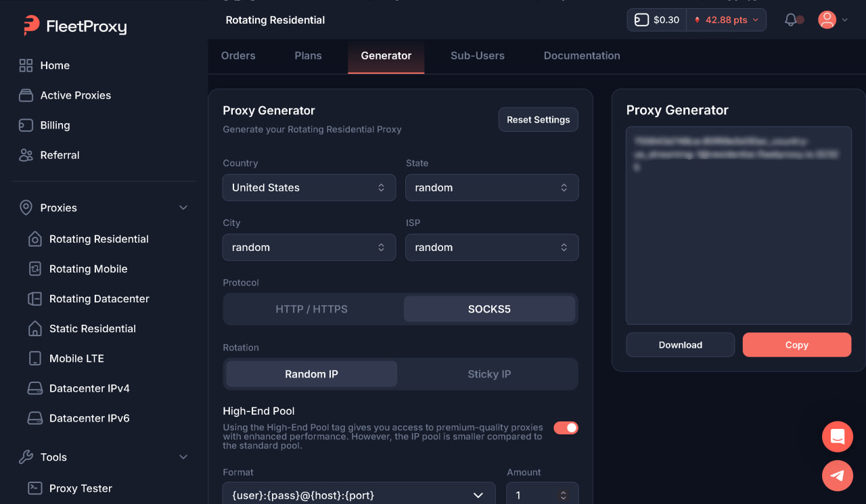Click the Reset Settings button
Image resolution: width=866 pixels, height=504 pixels.
539,120
